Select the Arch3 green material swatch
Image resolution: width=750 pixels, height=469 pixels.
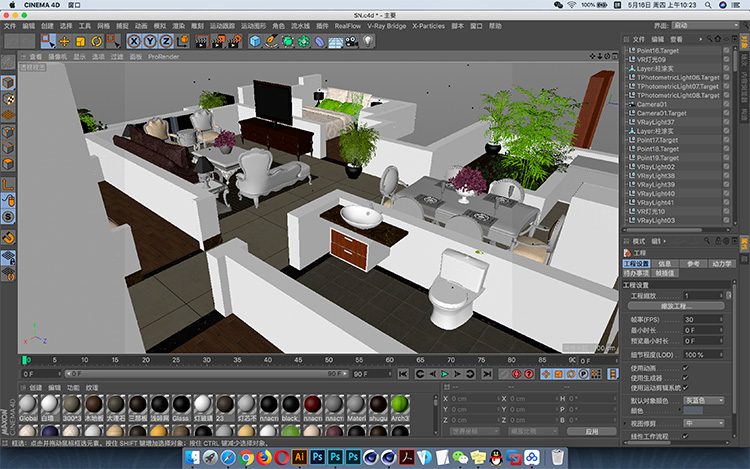tap(400, 404)
